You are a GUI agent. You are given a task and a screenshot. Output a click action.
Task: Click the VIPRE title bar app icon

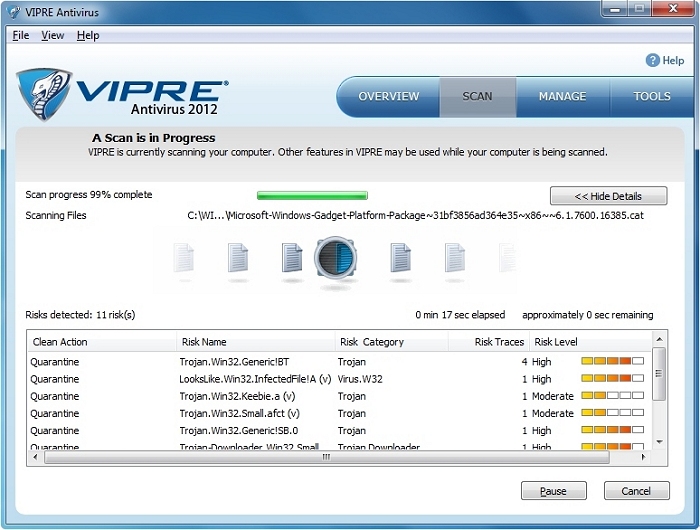14,12
